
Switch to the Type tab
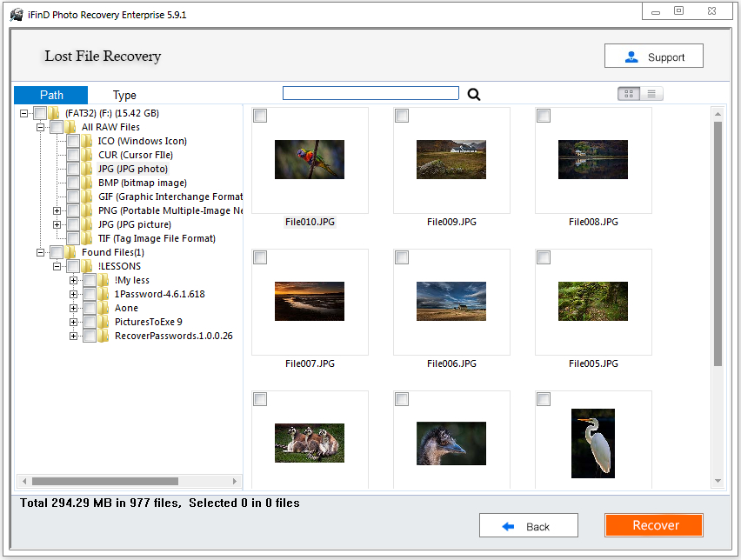click(125, 95)
